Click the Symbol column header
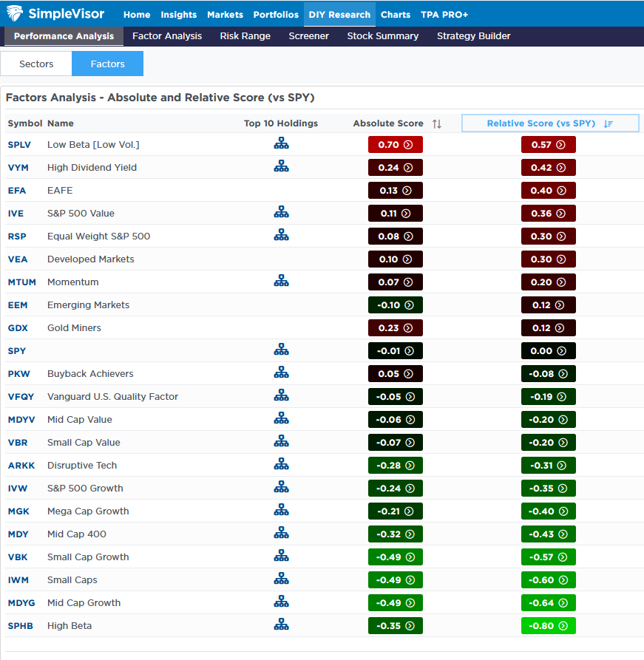Screen dimensions: 644x660 tap(25, 123)
